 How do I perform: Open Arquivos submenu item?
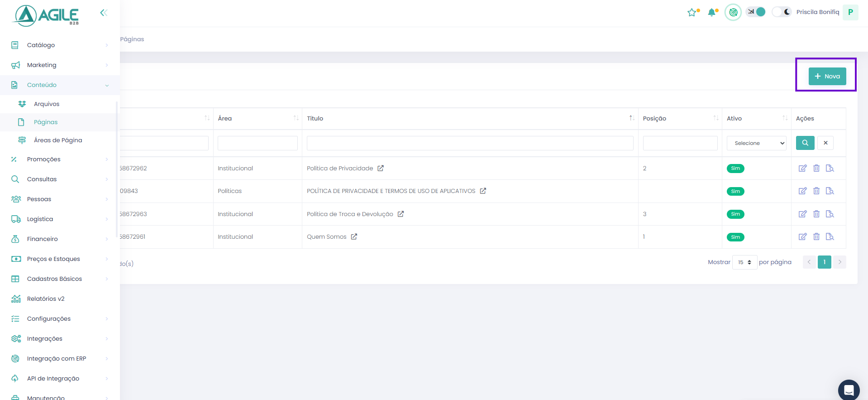pyautogui.click(x=60, y=104)
